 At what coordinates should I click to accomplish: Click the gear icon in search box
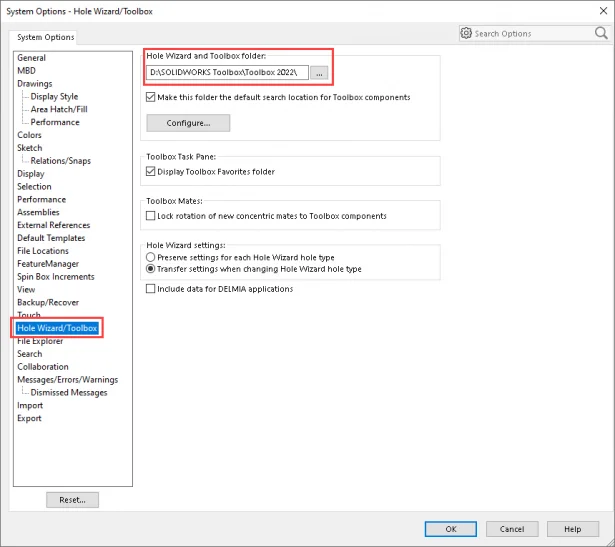click(466, 33)
